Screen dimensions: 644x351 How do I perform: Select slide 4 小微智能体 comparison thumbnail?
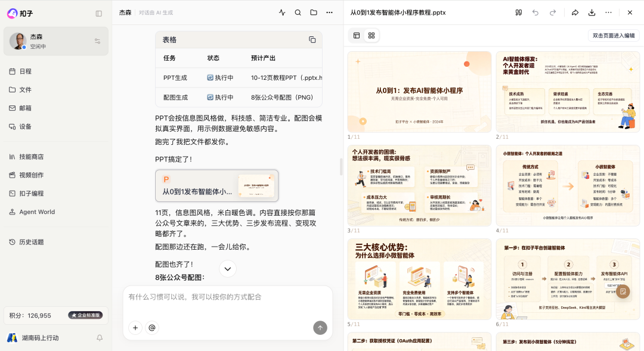click(568, 185)
